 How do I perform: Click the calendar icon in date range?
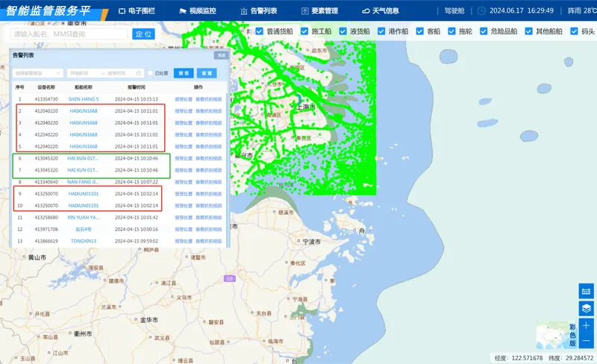coord(139,73)
